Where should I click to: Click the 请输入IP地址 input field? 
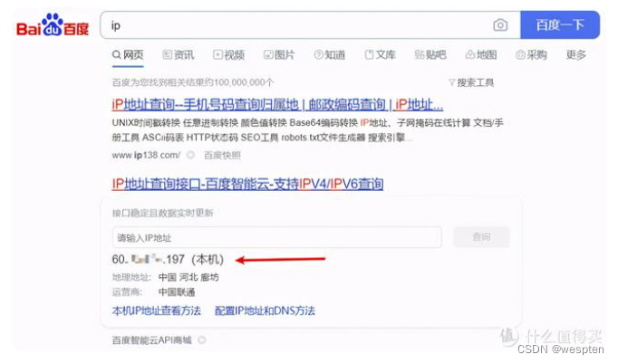(276, 237)
